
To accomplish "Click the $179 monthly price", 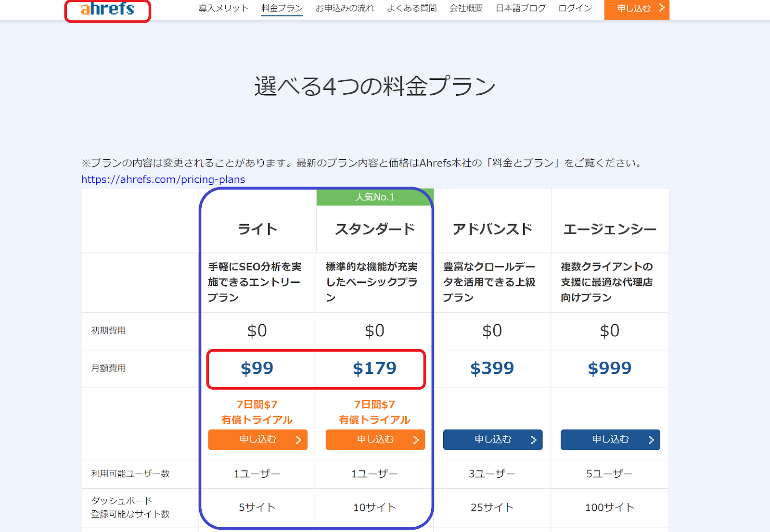I will (374, 368).
